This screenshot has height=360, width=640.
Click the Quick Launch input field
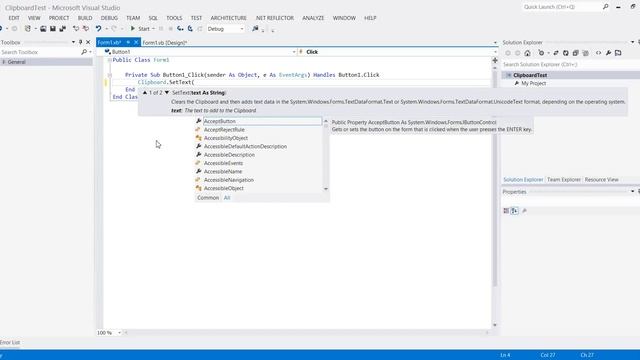[561, 7]
